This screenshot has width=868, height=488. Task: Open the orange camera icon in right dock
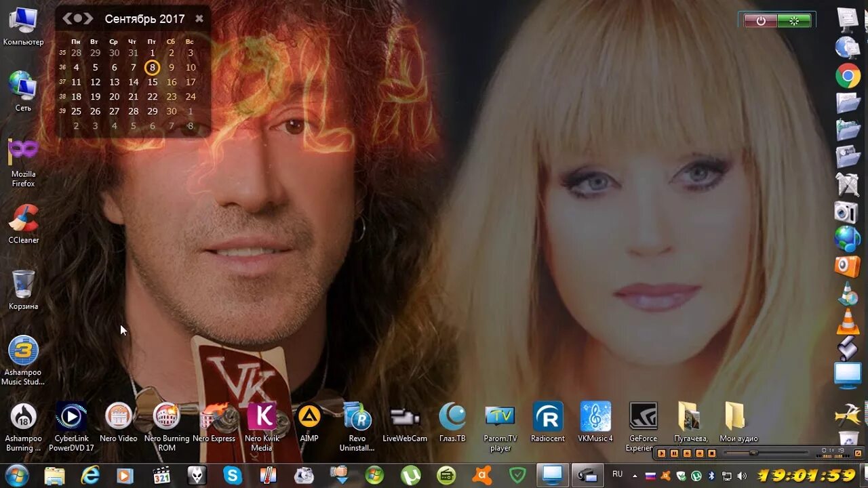pyautogui.click(x=848, y=267)
